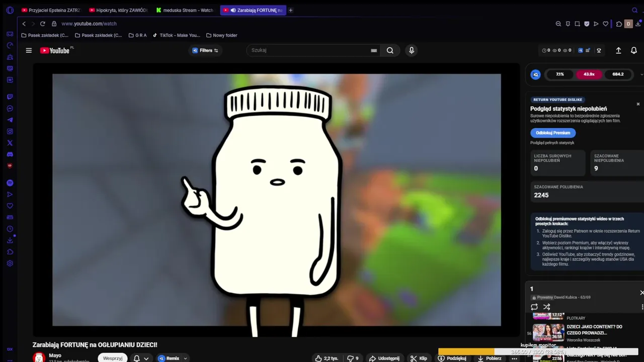Click the 43.9x vidIQ score pill
The width and height of the screenshot is (644, 362).
click(589, 74)
